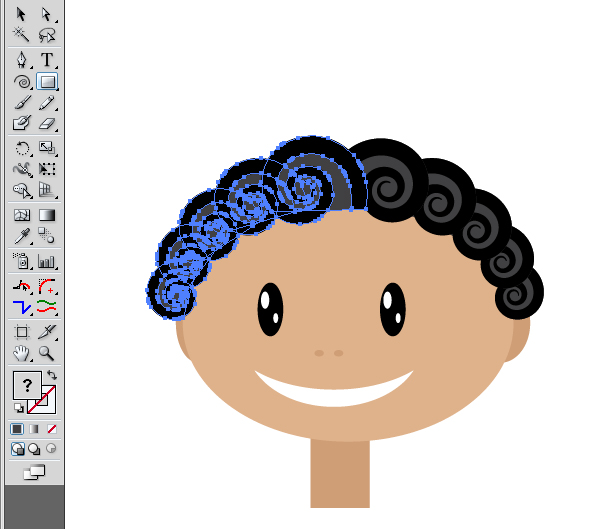Select the Hand tool
The image size is (600, 529).
tap(21, 353)
